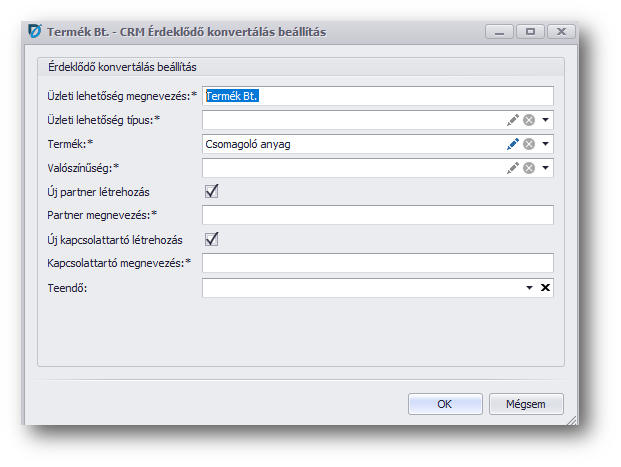Click the app logo in the title bar

(x=35, y=32)
